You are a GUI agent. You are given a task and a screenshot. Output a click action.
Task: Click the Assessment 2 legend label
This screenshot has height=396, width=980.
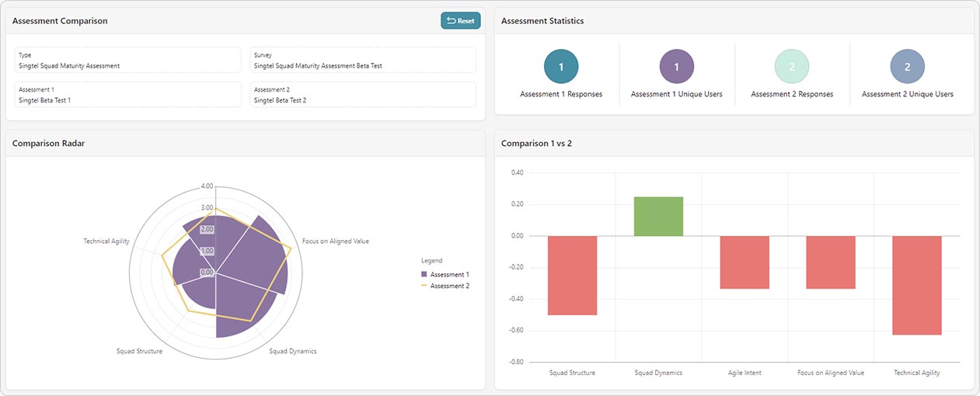(x=450, y=286)
